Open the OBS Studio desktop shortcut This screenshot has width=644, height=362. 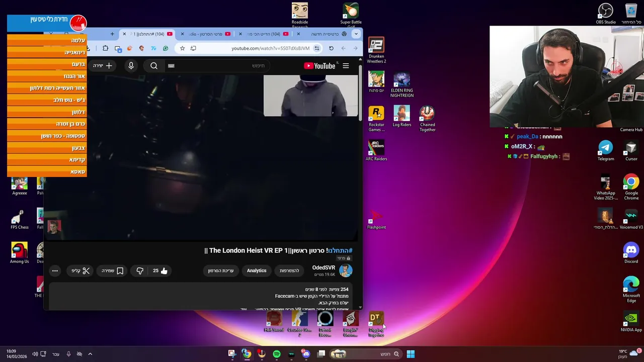click(606, 14)
